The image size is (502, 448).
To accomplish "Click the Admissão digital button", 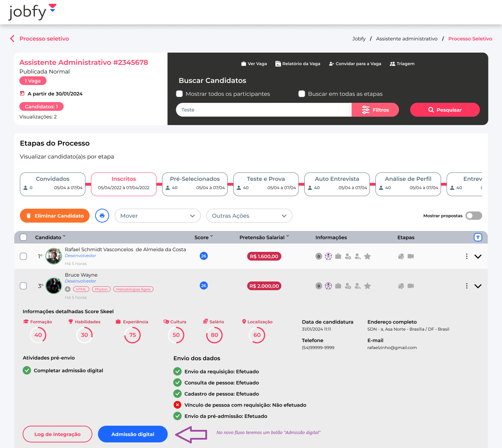I will click(133, 434).
